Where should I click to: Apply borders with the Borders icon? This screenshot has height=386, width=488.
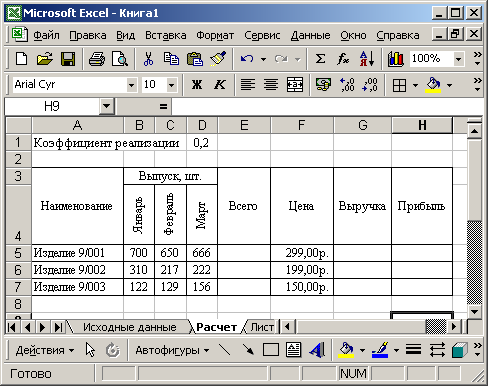tap(399, 85)
